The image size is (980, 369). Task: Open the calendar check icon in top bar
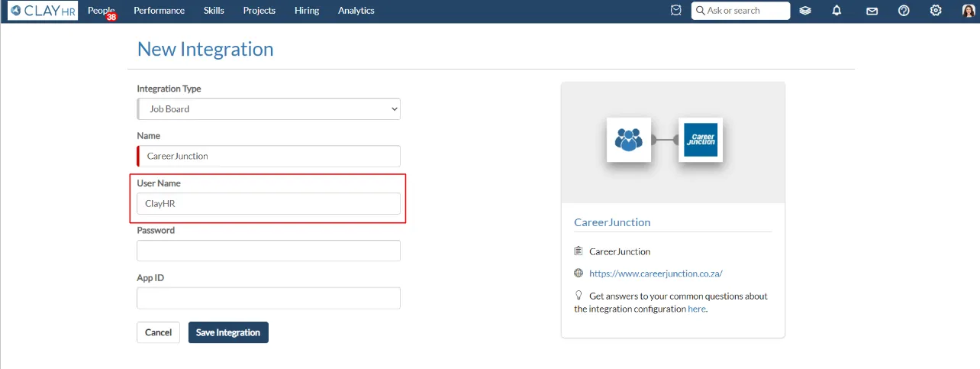[675, 11]
